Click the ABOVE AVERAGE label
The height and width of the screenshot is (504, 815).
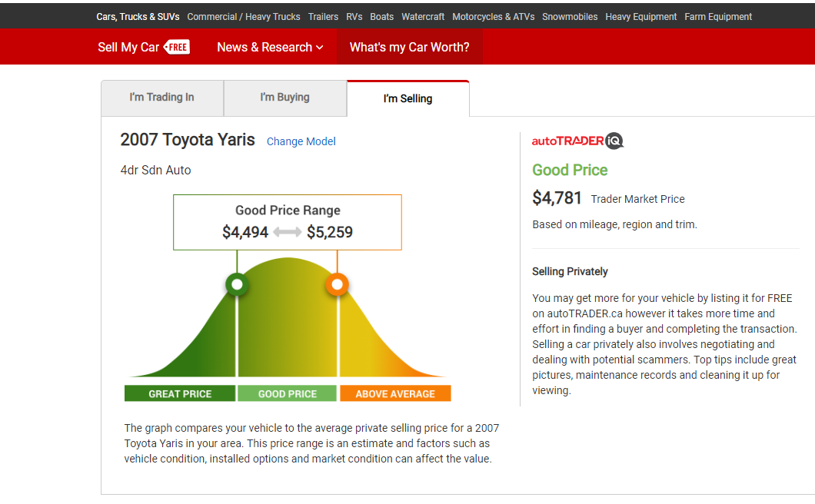coord(395,394)
